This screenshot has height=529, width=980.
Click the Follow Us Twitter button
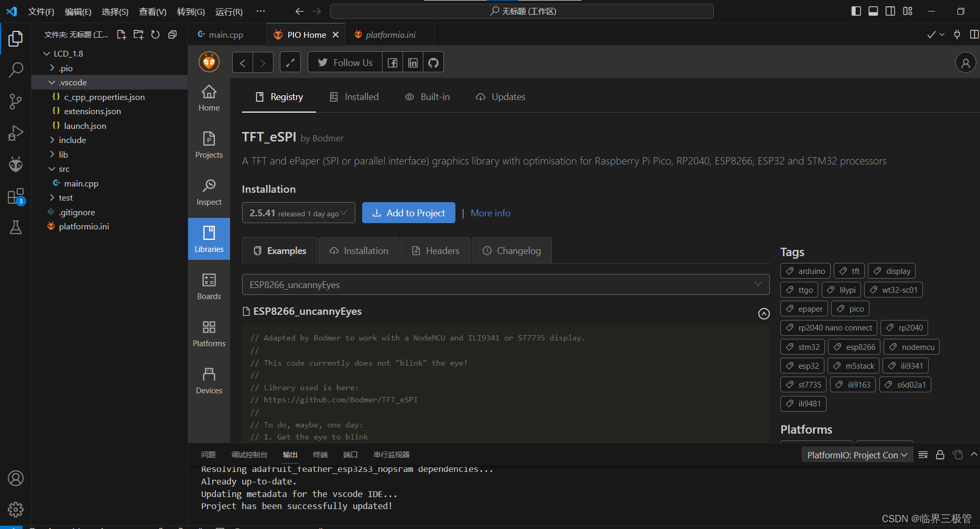coord(345,63)
